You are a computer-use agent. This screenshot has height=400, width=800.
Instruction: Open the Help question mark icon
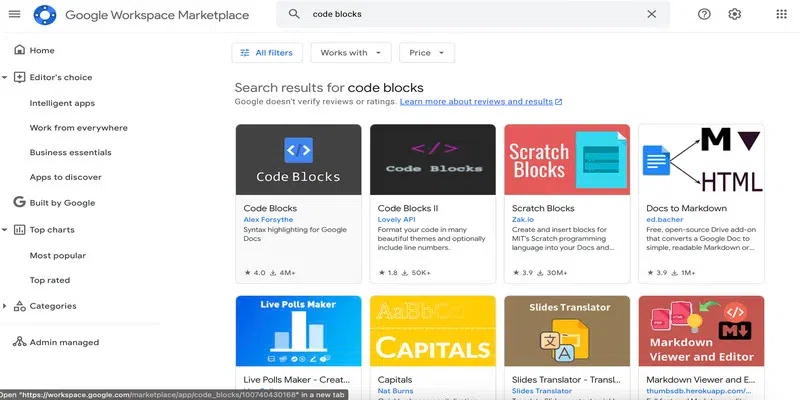[x=704, y=15]
